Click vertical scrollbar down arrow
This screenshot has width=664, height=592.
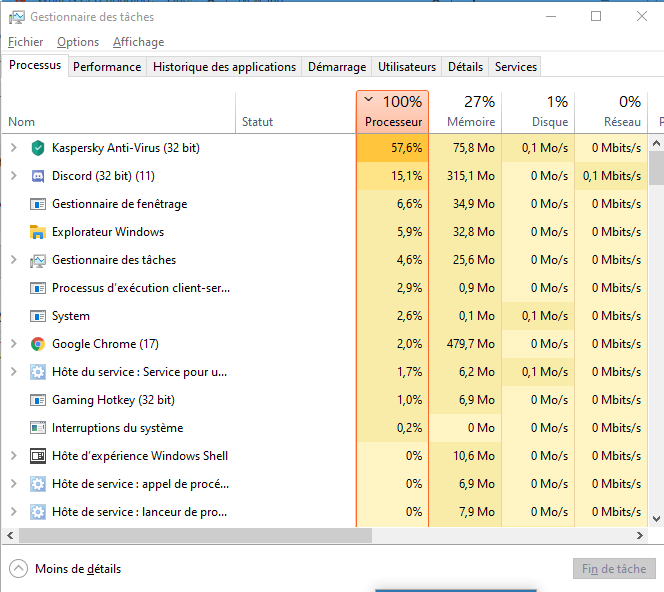coord(656,518)
